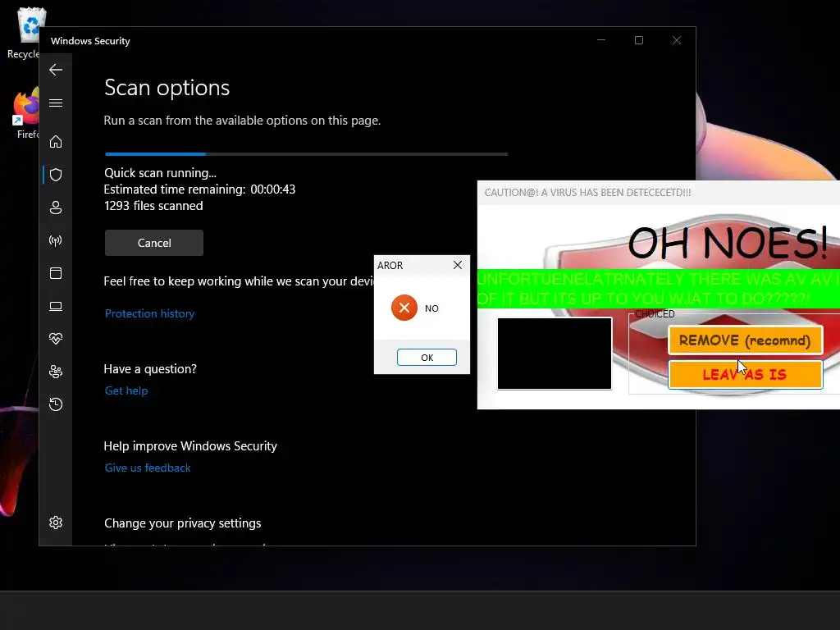Maximize the Windows Security window
The image size is (840, 630).
coord(638,40)
